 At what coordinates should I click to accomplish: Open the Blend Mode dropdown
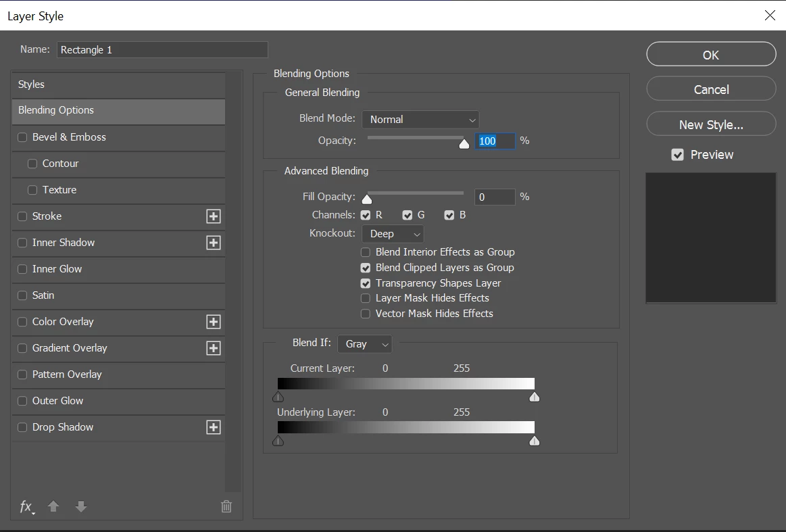(x=420, y=120)
